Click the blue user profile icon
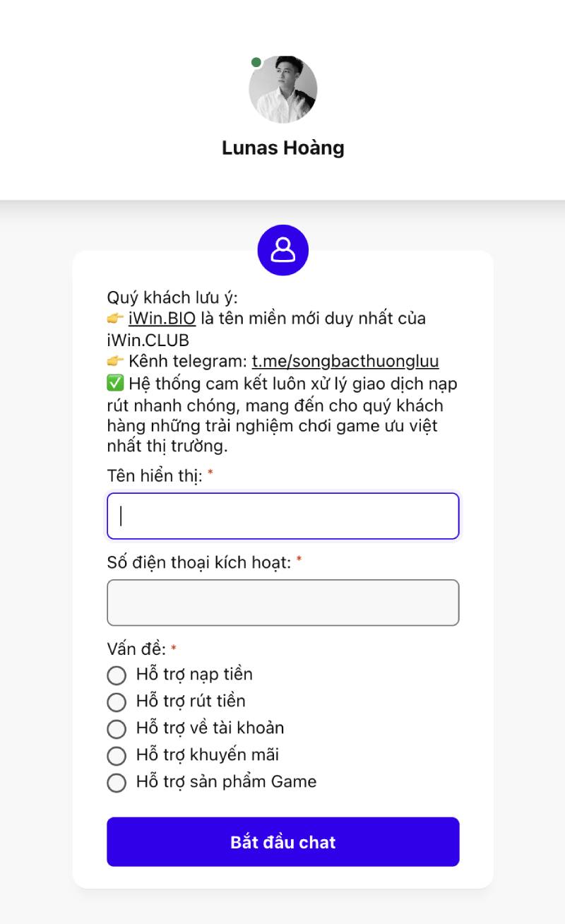 pyautogui.click(x=283, y=250)
